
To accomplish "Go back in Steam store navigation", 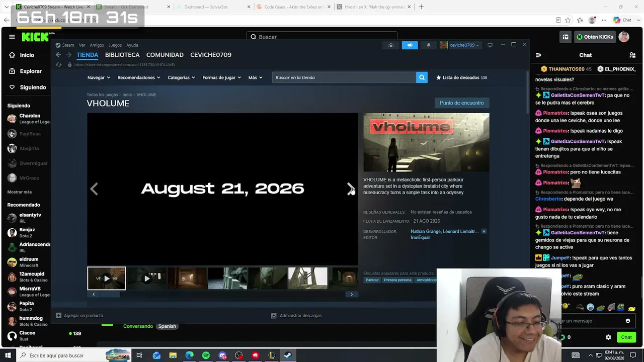I will click(58, 55).
